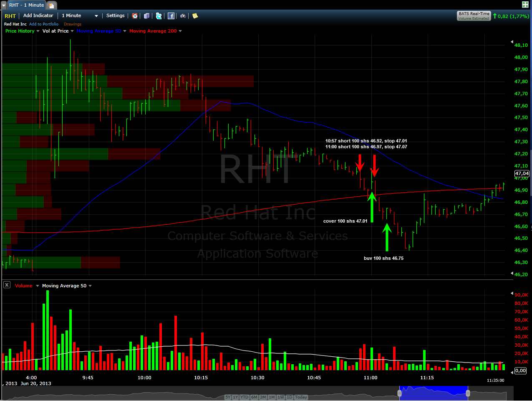Set the time range to 6M
This screenshot has height=401, width=532.
tap(254, 397)
